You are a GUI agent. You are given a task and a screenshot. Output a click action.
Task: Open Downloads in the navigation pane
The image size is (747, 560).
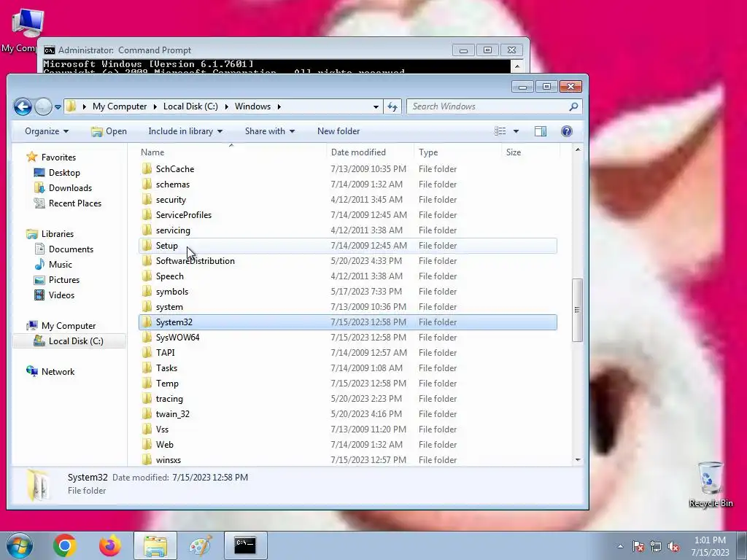coord(70,187)
